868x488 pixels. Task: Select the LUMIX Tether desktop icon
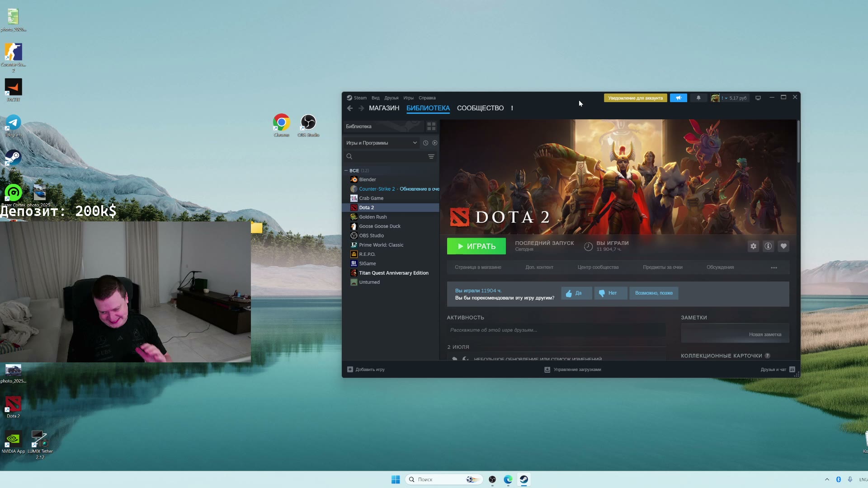(40, 445)
